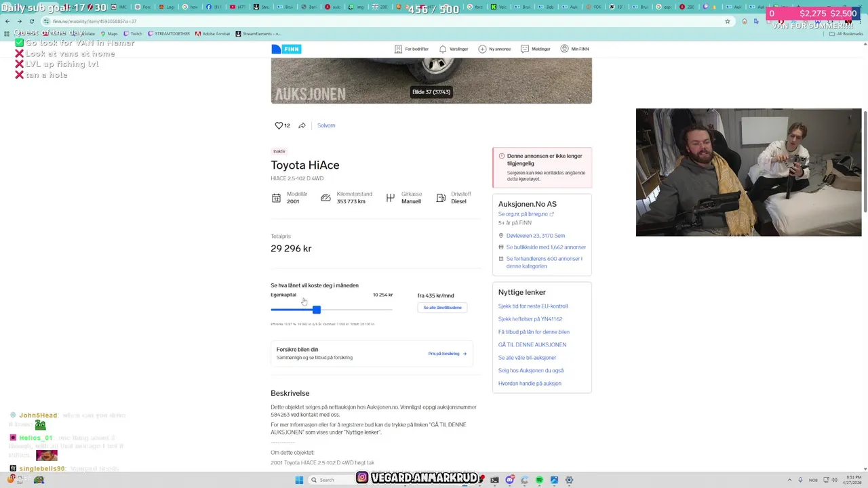Screen dimensions: 868x488
Task: Open the Adobe Acrobat bookmark
Action: [x=213, y=33]
